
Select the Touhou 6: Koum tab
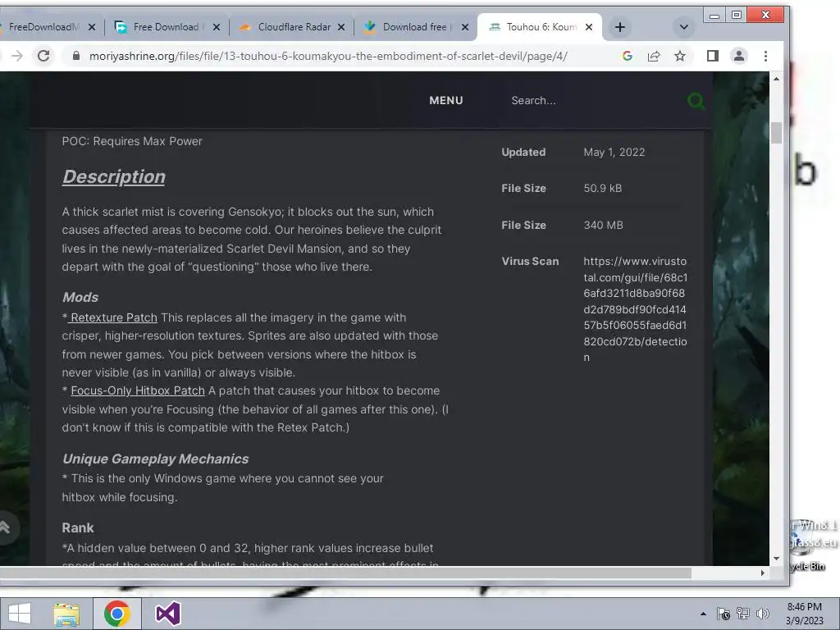click(538, 27)
